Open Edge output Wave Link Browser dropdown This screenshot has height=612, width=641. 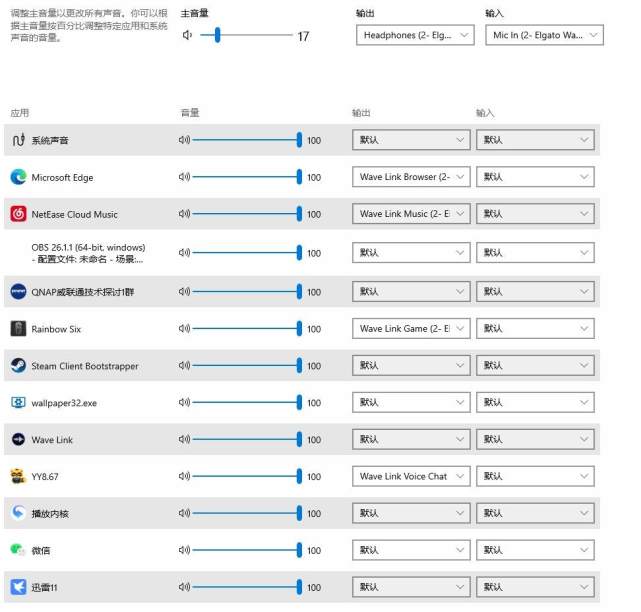(x=411, y=177)
